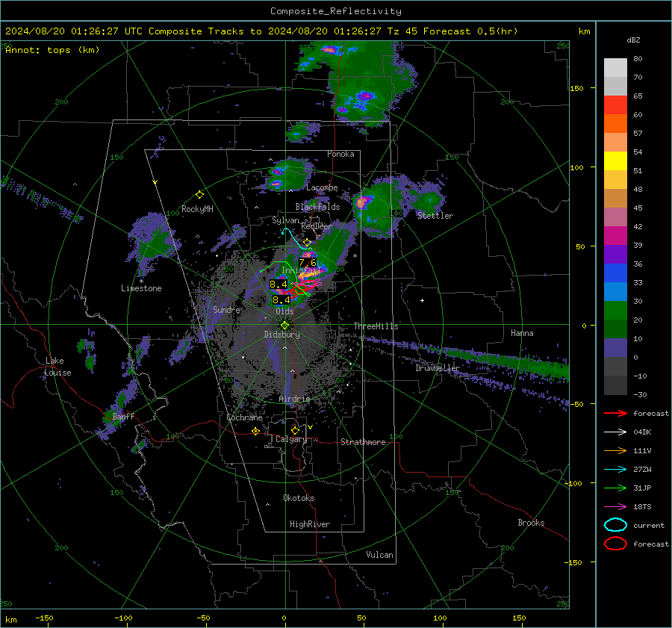
Task: Pick the red 60-65 dBZ swatch
Action: point(615,105)
